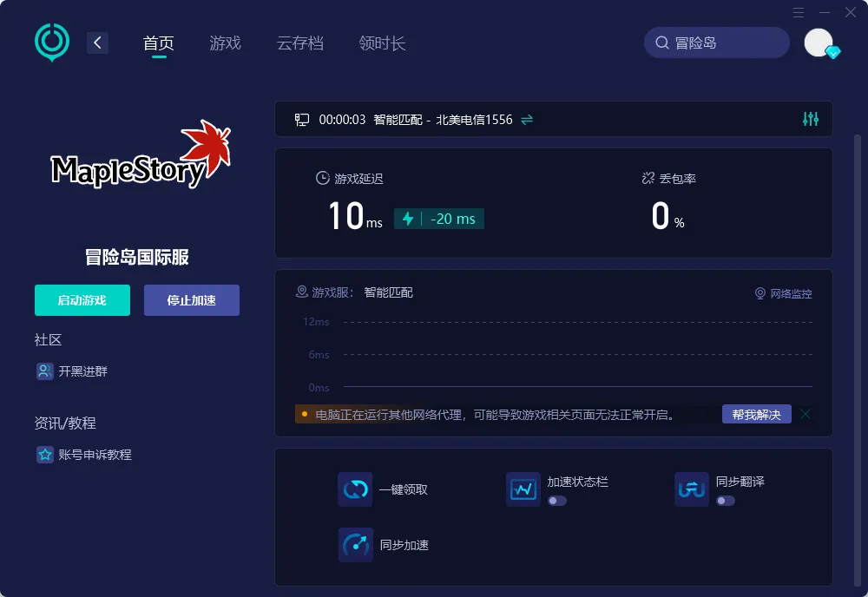Viewport: 868px width, 597px height.
Task: Click 启动游戏 button
Action: (x=82, y=300)
